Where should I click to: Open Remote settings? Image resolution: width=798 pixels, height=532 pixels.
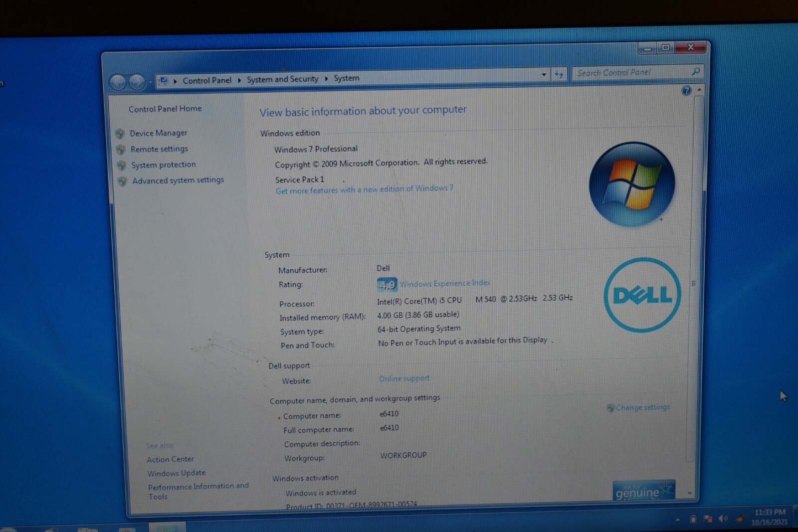coord(159,149)
